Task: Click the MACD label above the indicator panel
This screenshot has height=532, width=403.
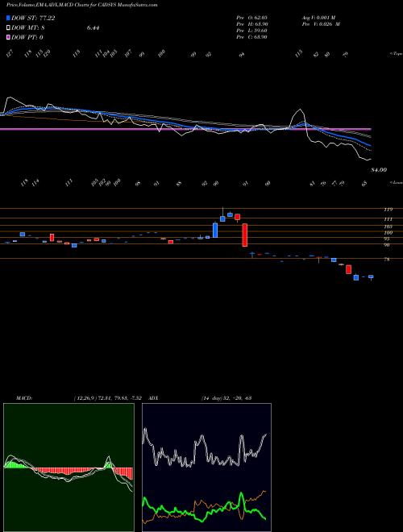Action: pyautogui.click(x=23, y=397)
